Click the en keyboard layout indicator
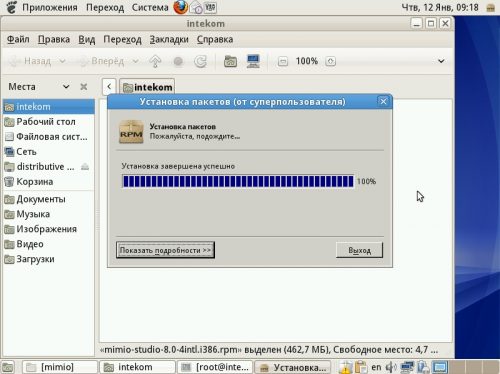The height and width of the screenshot is (374, 500). click(x=376, y=367)
